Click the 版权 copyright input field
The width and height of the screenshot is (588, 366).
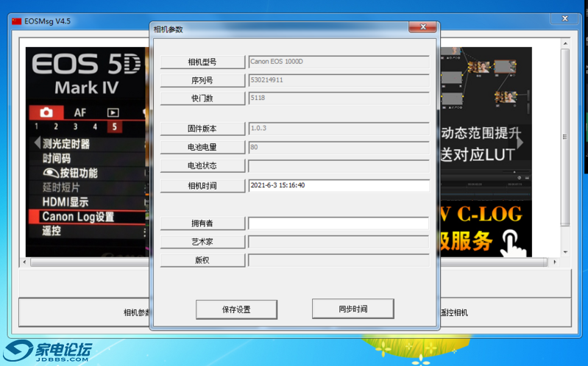pyautogui.click(x=339, y=260)
